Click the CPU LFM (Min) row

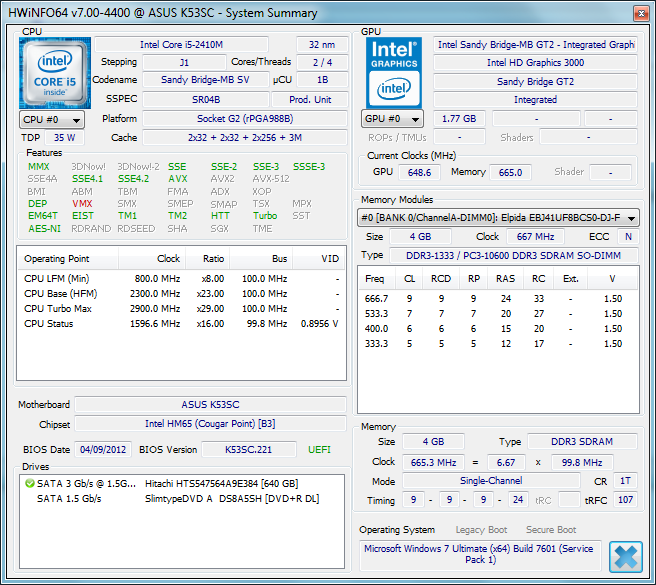pos(181,279)
